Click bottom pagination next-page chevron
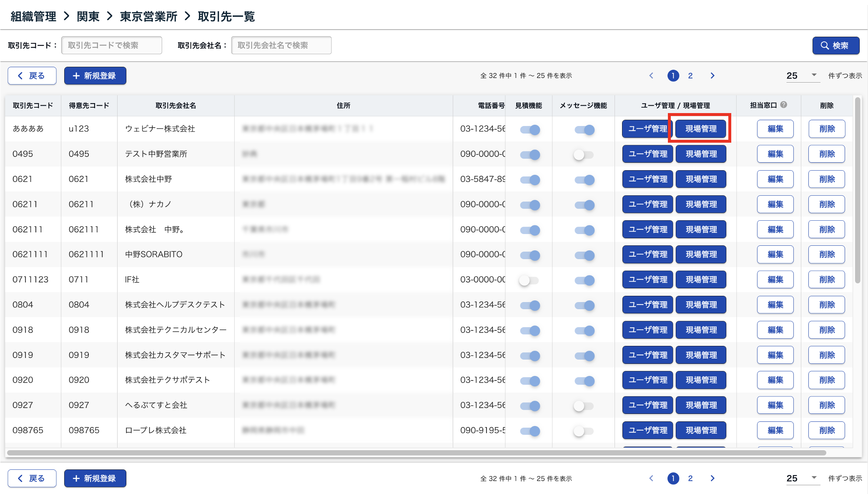This screenshot has height=494, width=868. pos(712,478)
